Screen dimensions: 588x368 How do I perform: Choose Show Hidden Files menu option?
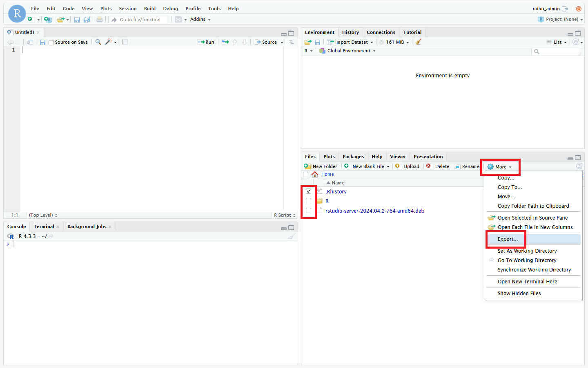pyautogui.click(x=519, y=294)
